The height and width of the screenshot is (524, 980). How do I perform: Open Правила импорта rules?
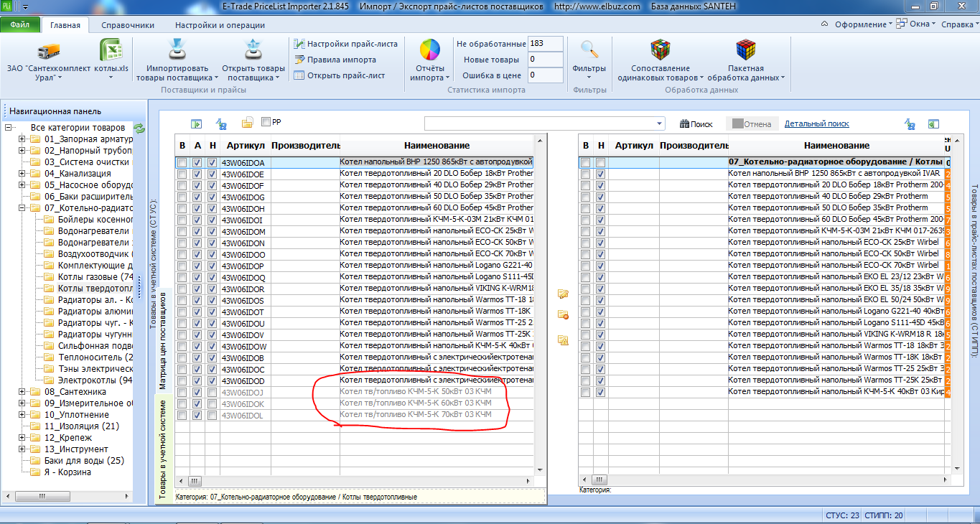(x=335, y=60)
